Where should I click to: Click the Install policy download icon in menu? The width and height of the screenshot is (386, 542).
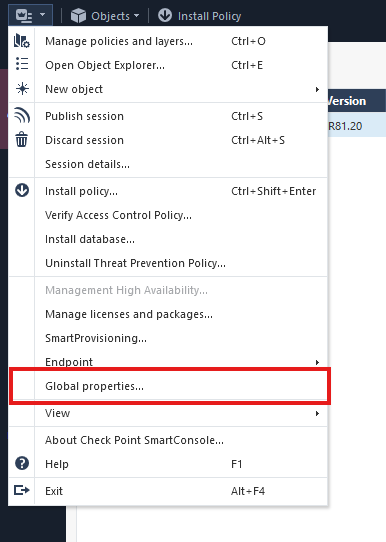(x=22, y=190)
